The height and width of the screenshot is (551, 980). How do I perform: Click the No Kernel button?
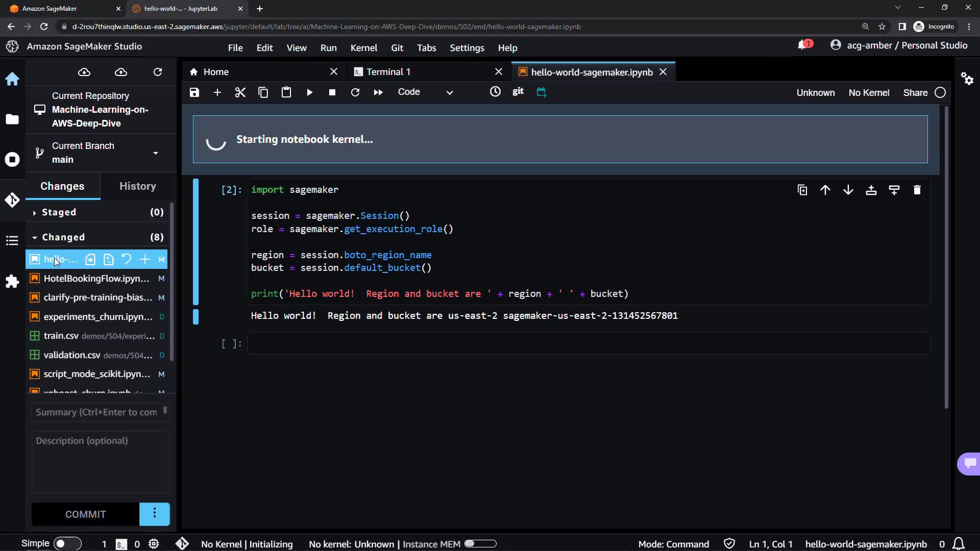point(869,93)
